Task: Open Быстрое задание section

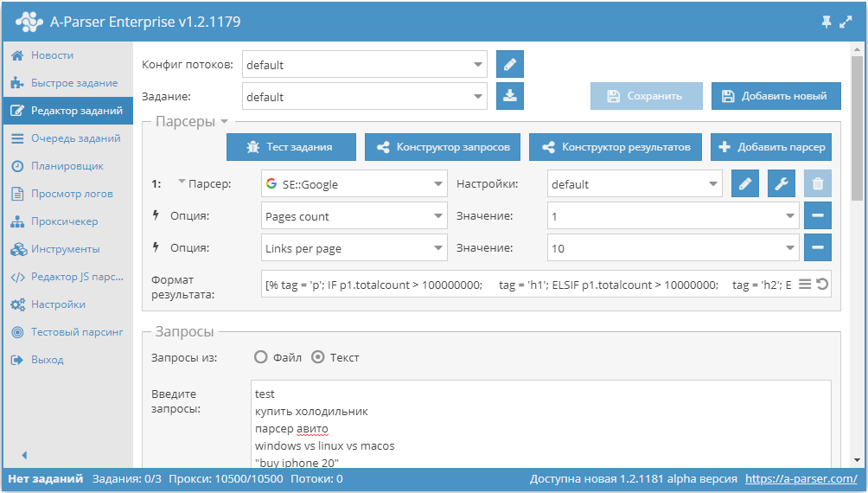Action: click(x=68, y=83)
